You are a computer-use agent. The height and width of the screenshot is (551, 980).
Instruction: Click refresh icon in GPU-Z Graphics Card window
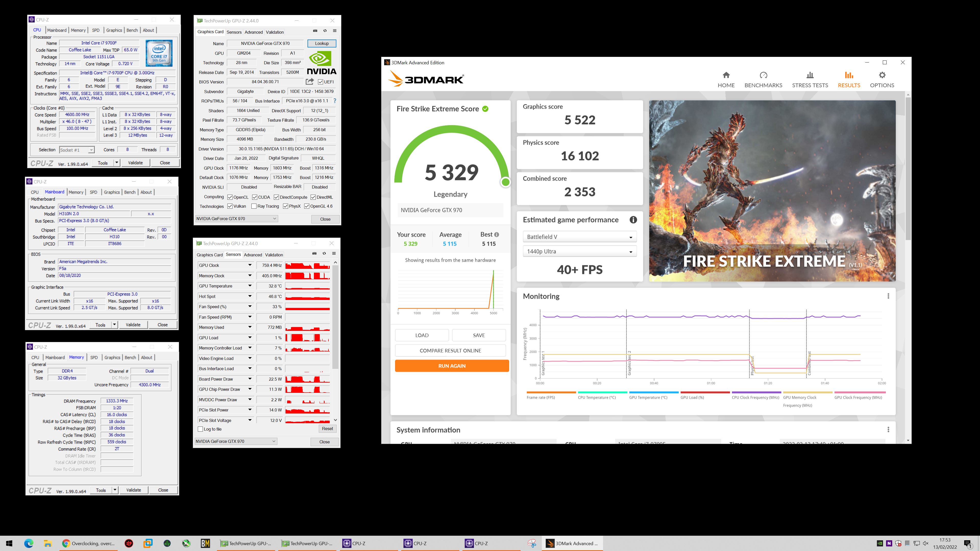click(x=325, y=31)
